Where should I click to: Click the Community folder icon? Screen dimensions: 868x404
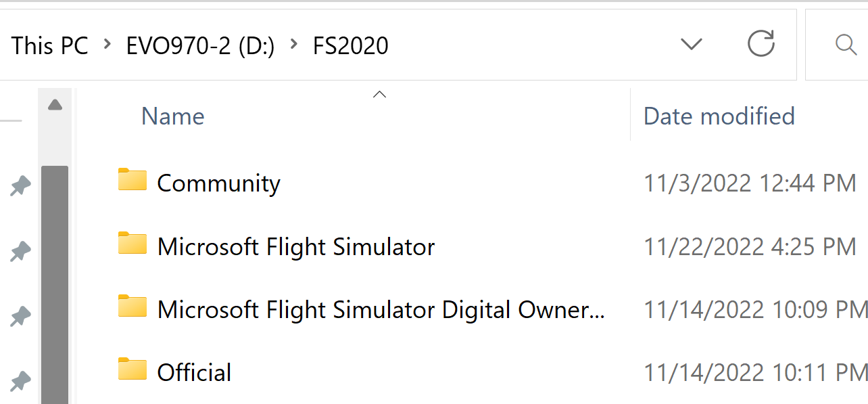click(132, 181)
